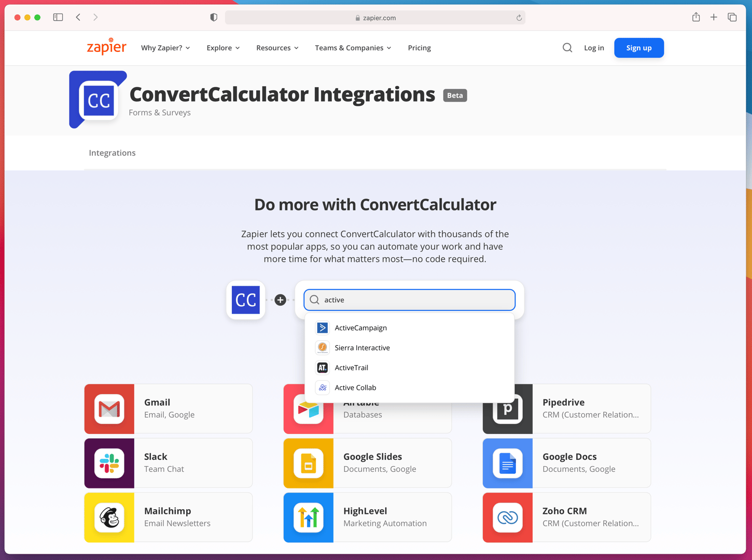Image resolution: width=752 pixels, height=560 pixels.
Task: Open the Google Docs card
Action: pos(567,463)
